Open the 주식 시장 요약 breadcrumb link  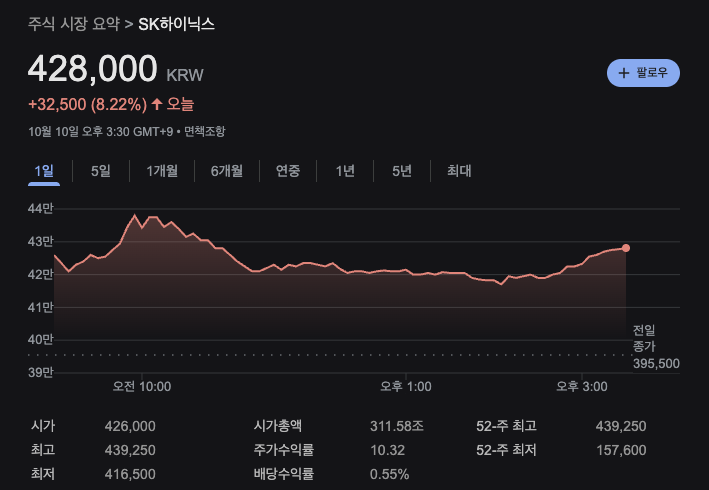pos(74,23)
